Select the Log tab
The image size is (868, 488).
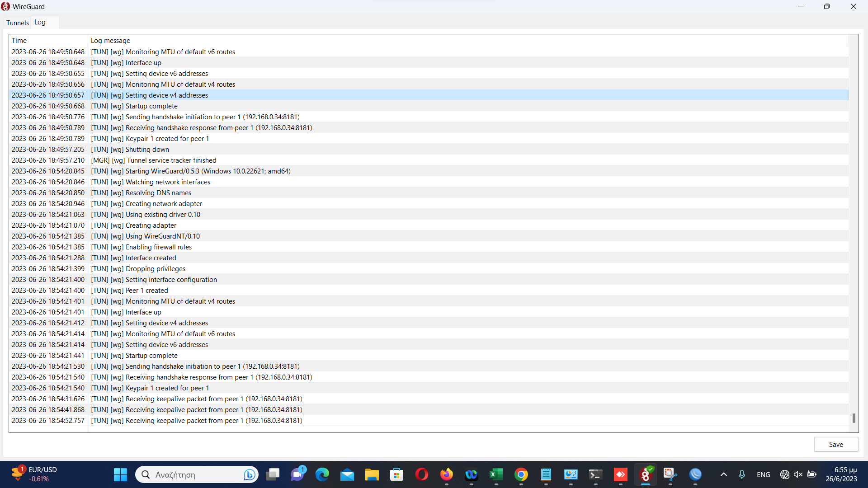40,22
